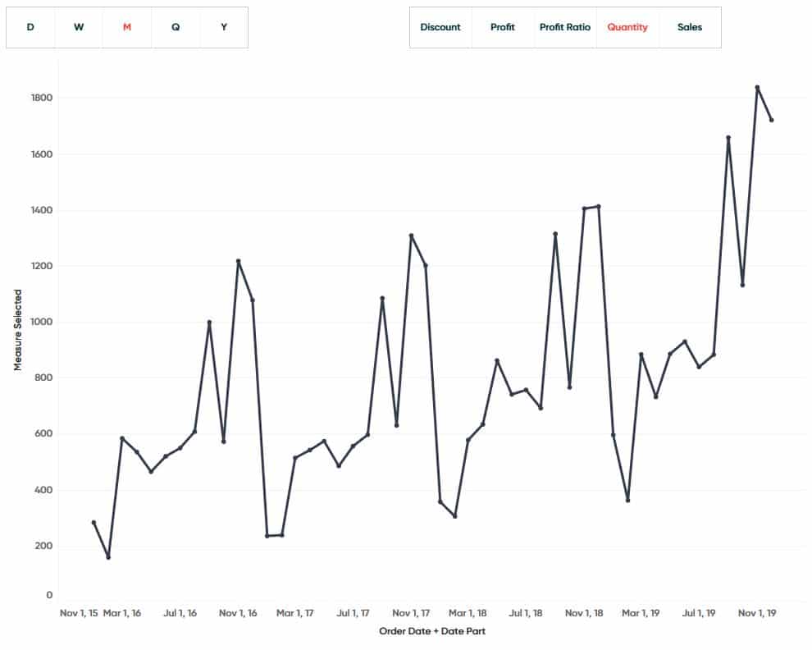812x650 pixels.
Task: Click the lowest data point near 150
Action: 108,557
